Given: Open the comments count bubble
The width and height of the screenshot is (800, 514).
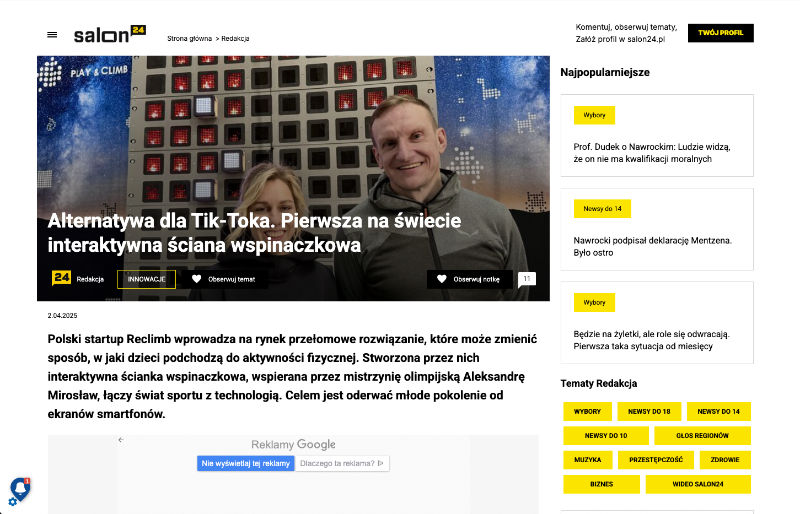Looking at the screenshot, I should pos(527,279).
